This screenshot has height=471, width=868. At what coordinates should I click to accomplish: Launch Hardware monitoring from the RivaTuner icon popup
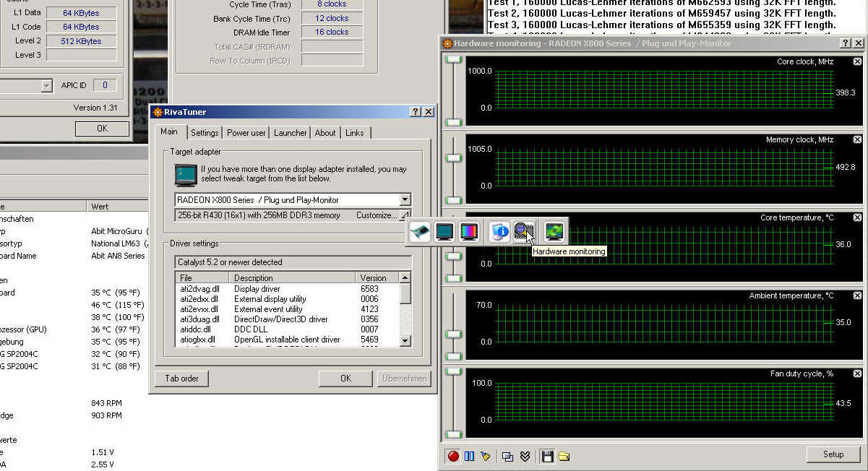524,232
